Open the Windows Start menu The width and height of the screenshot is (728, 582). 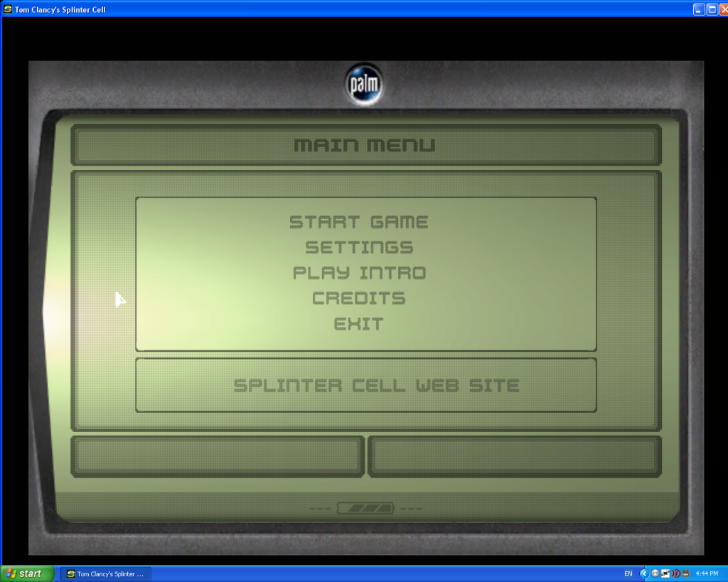(27, 573)
